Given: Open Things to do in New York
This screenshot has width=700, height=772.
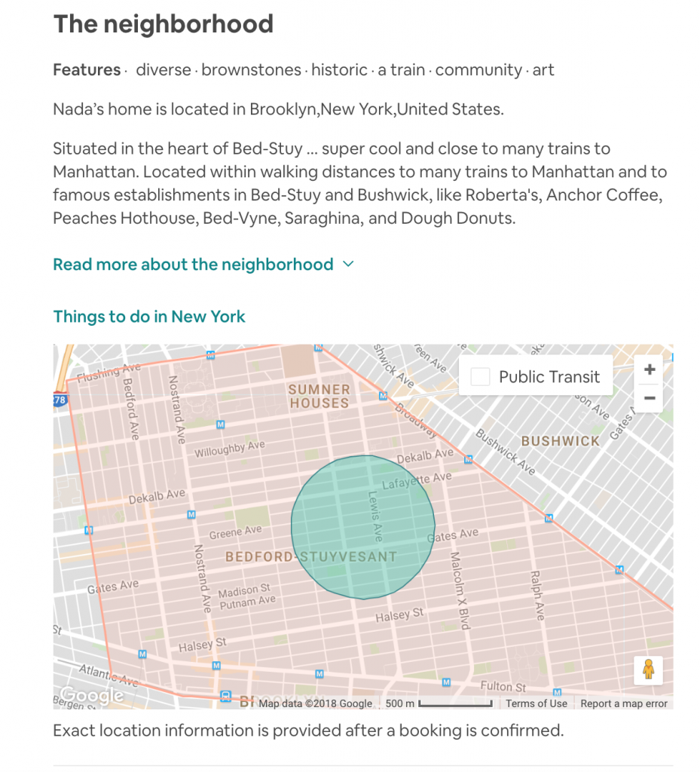Looking at the screenshot, I should pyautogui.click(x=149, y=317).
